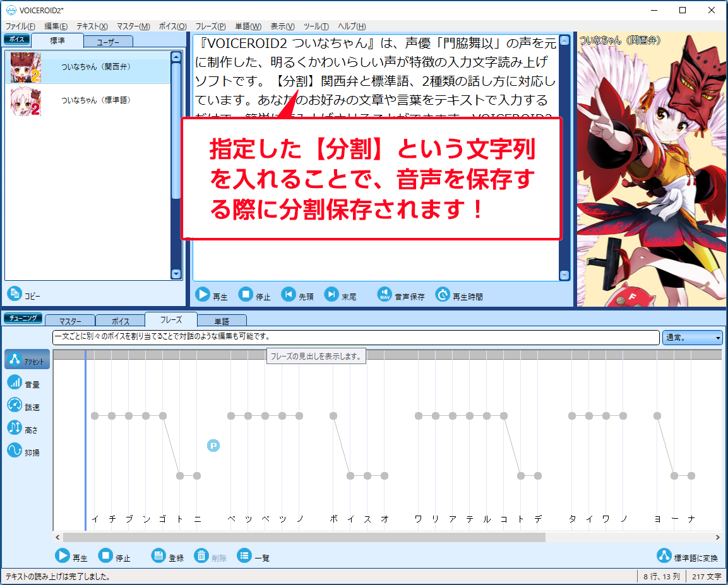Open the フレーズ(P) menu

point(210,27)
